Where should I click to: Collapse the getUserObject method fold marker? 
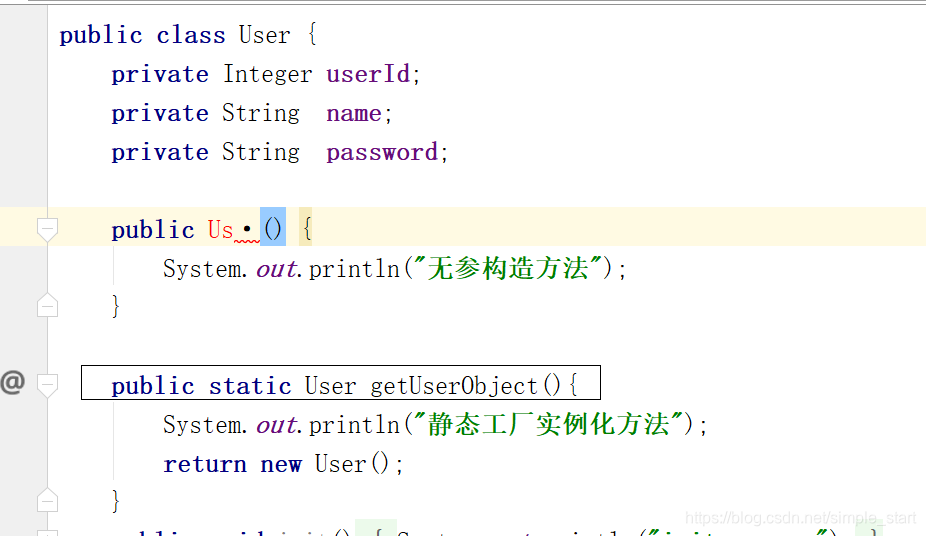click(x=47, y=385)
